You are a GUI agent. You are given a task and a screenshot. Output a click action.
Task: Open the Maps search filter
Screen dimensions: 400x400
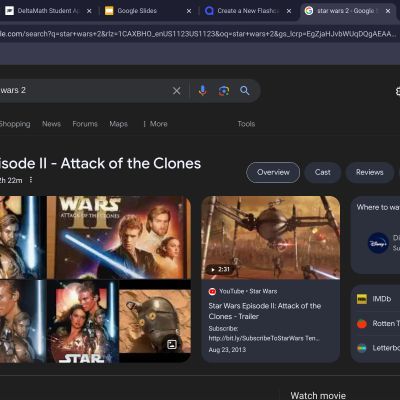point(119,124)
